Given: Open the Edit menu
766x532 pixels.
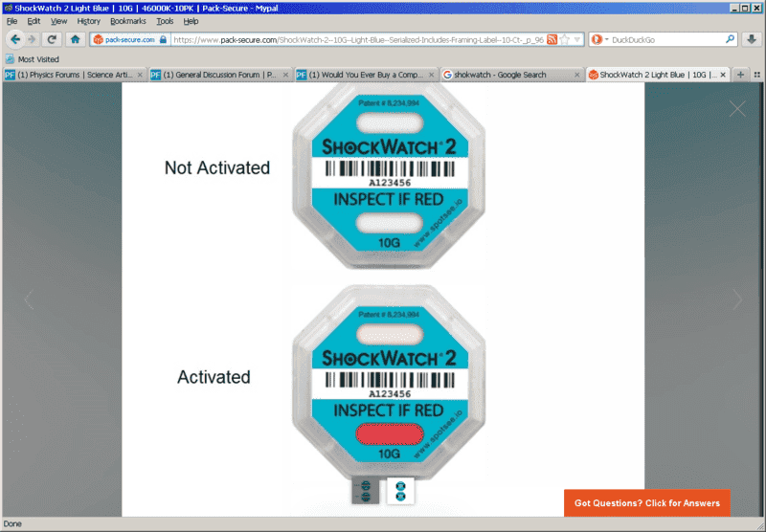Looking at the screenshot, I should coord(34,21).
